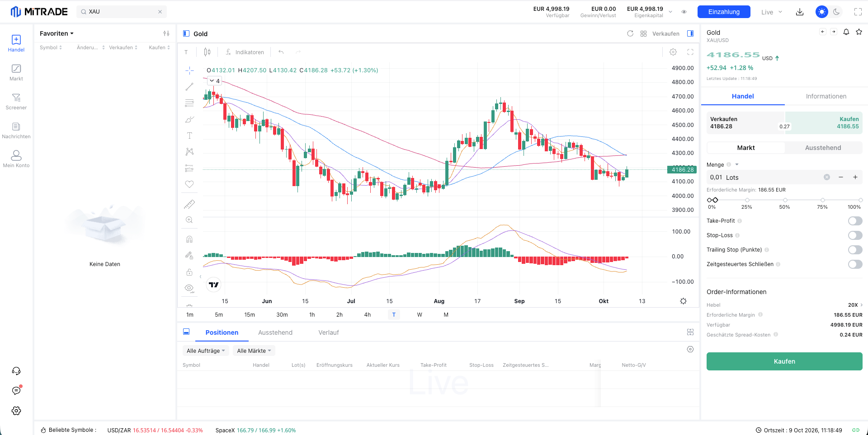Click the green Kaufen button
This screenshot has width=868, height=435.
784,361
